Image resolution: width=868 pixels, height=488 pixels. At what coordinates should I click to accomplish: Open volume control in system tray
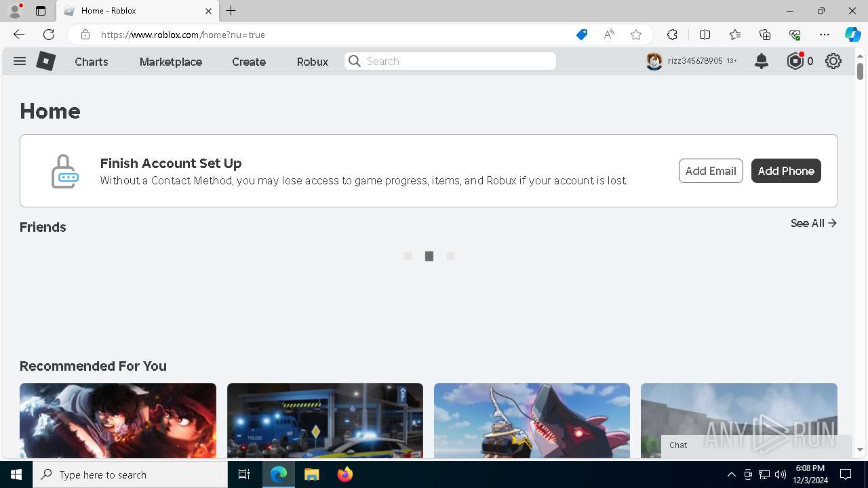click(781, 474)
